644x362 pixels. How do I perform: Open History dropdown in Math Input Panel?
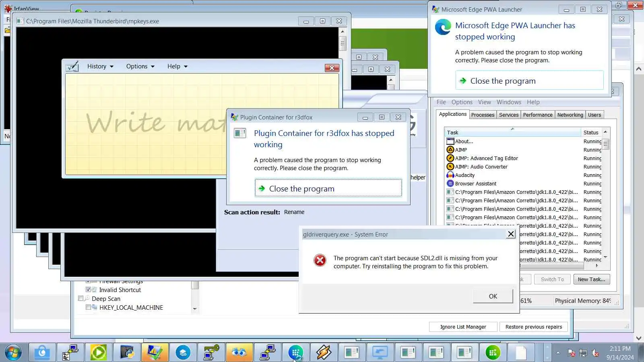coord(100,66)
